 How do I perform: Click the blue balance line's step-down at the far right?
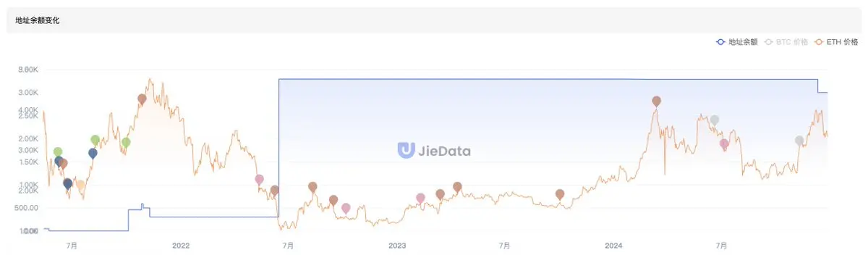[818, 85]
